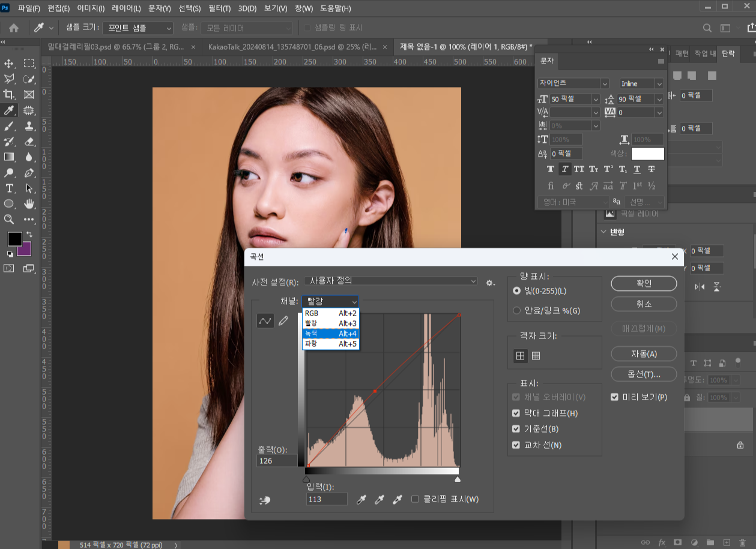This screenshot has width=756, height=549.
Task: Click the white text color swatch
Action: [647, 154]
